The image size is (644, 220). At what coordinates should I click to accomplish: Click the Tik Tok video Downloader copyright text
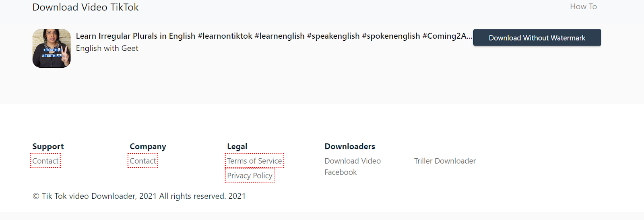[x=139, y=196]
